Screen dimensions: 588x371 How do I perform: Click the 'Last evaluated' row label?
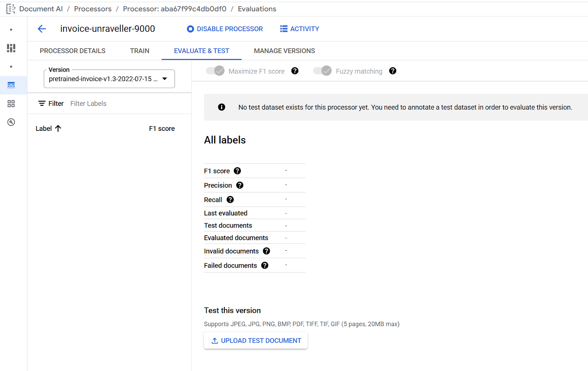(226, 213)
